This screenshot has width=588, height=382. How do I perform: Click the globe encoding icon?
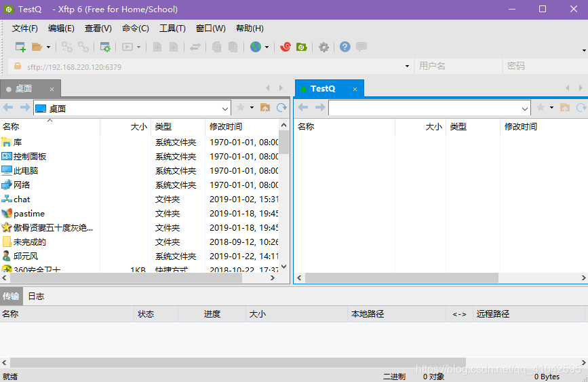coord(256,47)
